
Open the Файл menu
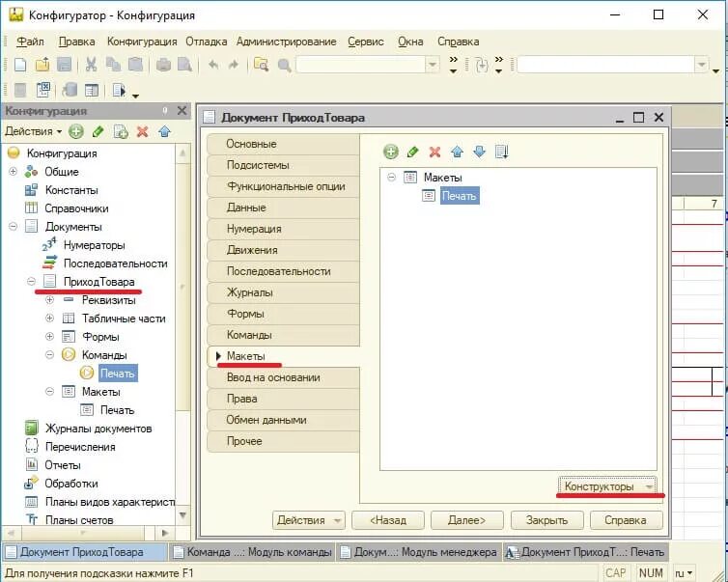[30, 42]
